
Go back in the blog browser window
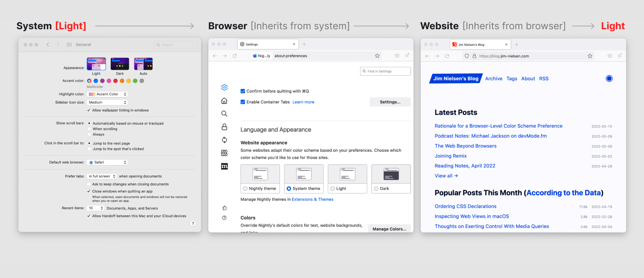427,56
